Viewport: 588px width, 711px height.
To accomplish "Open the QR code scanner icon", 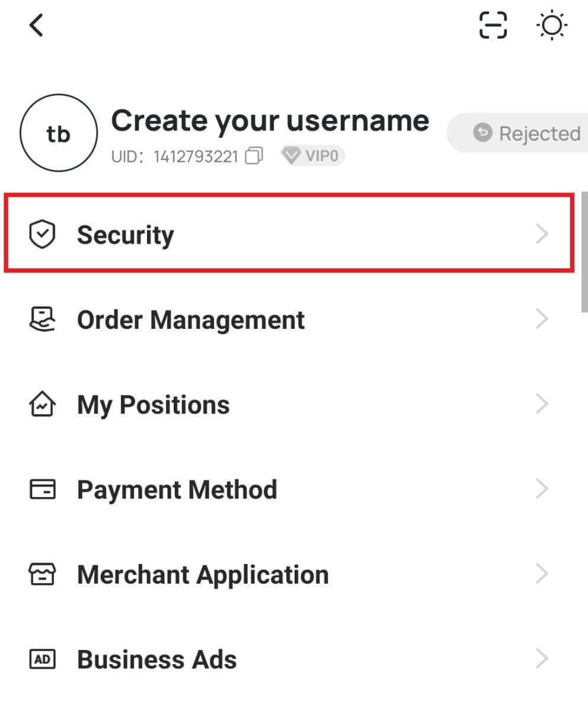I will click(493, 25).
